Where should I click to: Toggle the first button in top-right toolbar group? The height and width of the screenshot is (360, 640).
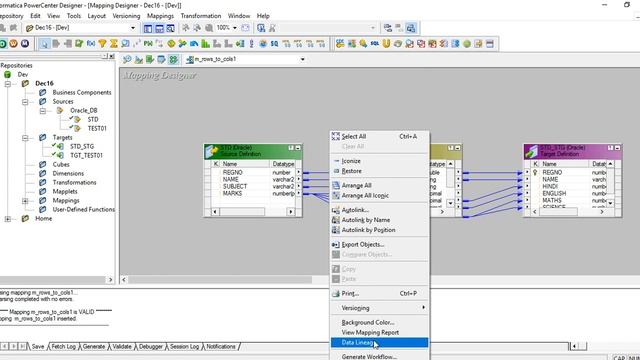point(388,28)
